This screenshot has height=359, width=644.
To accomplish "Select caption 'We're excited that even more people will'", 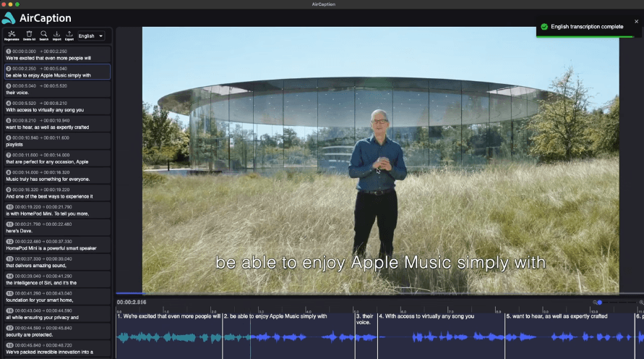I will coord(58,55).
